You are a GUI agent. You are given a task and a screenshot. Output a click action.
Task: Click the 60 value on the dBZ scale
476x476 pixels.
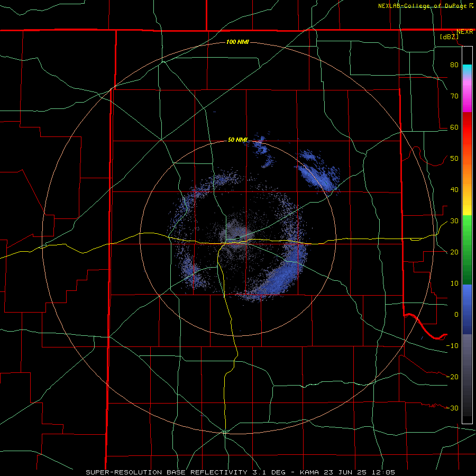[454, 127]
